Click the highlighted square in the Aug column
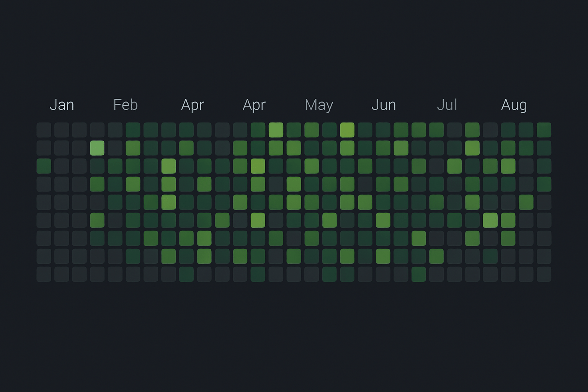The height and width of the screenshot is (392, 588). (x=508, y=166)
